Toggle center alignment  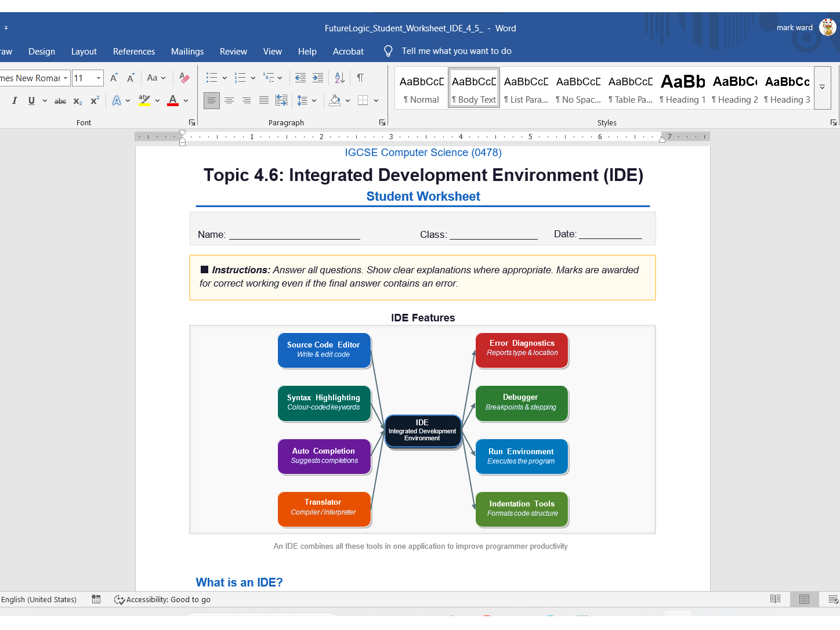(229, 100)
